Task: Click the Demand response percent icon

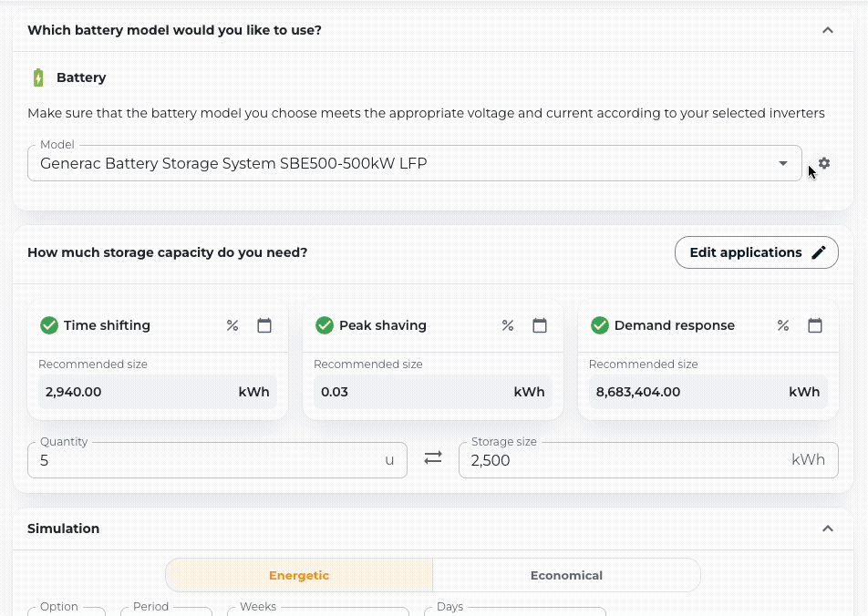Action: tap(783, 325)
